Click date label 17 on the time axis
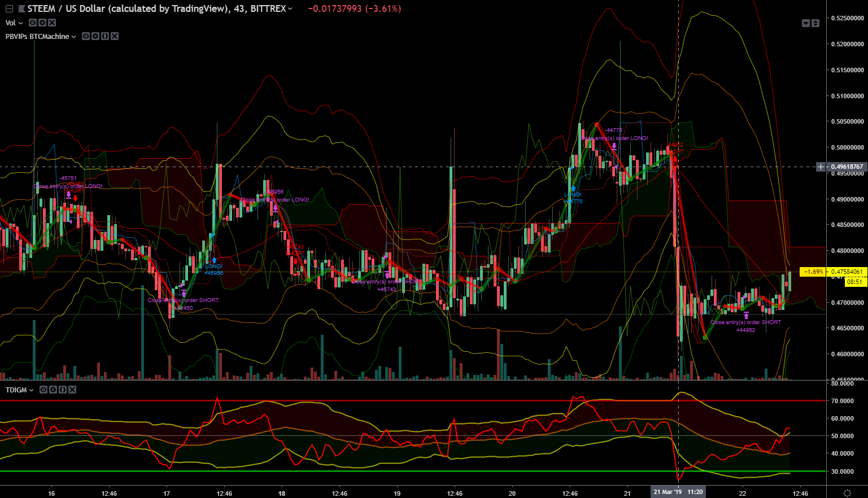 [167, 493]
